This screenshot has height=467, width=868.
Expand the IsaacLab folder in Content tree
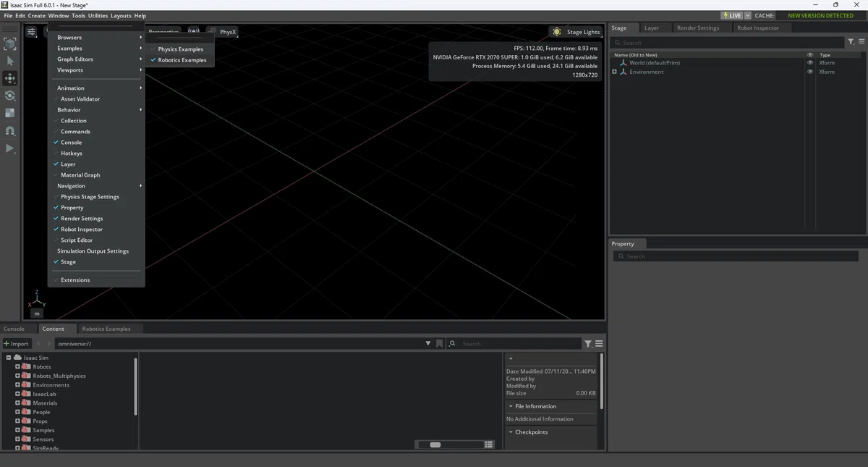[17, 394]
